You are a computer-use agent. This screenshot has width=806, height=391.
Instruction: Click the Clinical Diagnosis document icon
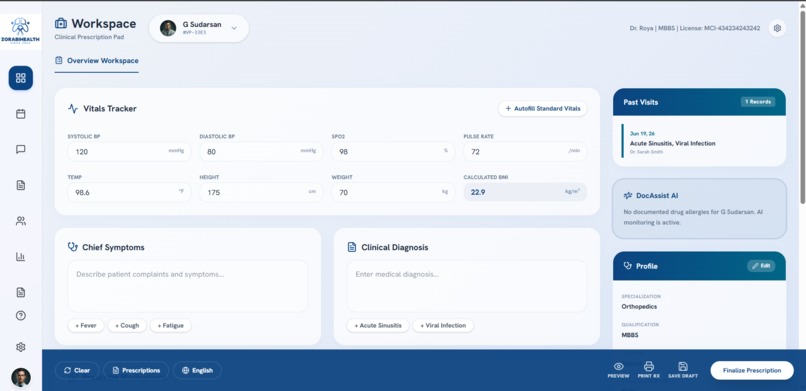[x=352, y=248]
